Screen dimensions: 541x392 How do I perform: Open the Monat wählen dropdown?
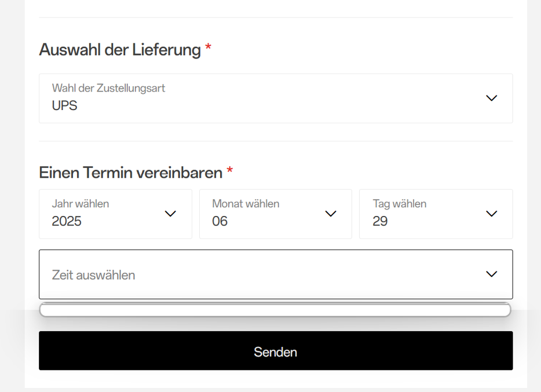[275, 214]
